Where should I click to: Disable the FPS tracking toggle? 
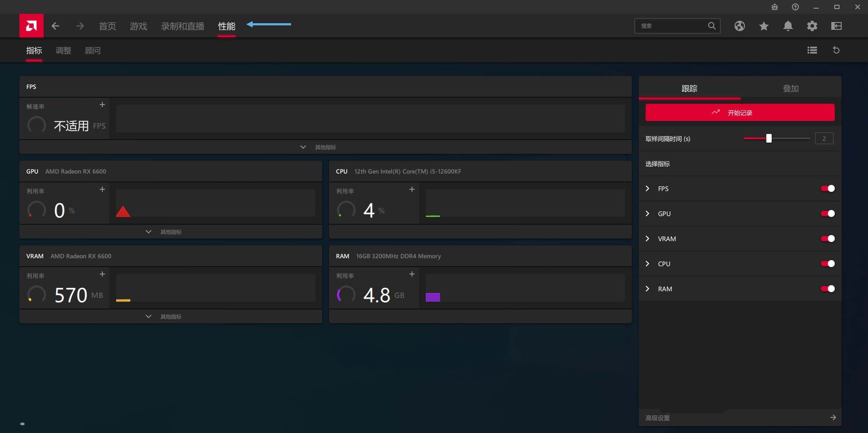click(x=827, y=188)
